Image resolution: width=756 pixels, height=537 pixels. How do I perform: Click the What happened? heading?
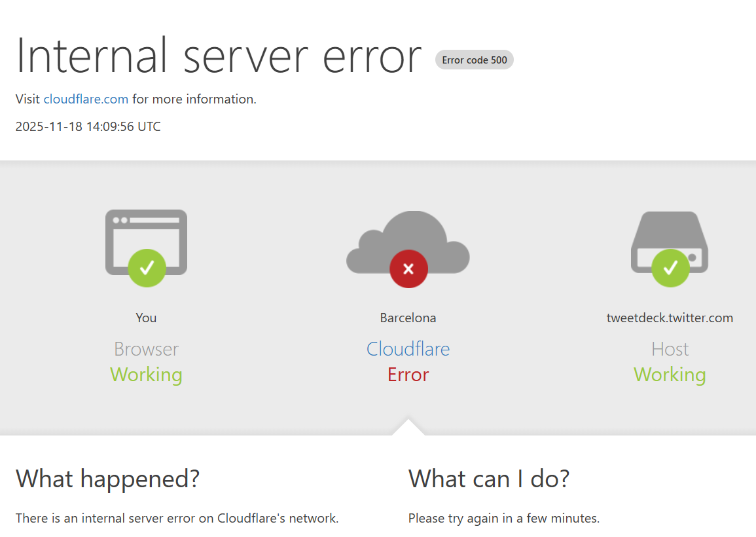(x=107, y=479)
